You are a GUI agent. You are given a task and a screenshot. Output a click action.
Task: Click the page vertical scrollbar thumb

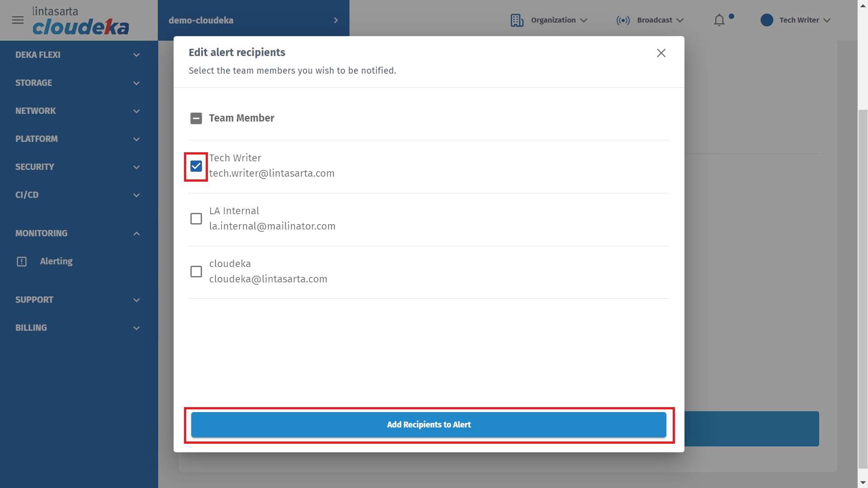863,289
